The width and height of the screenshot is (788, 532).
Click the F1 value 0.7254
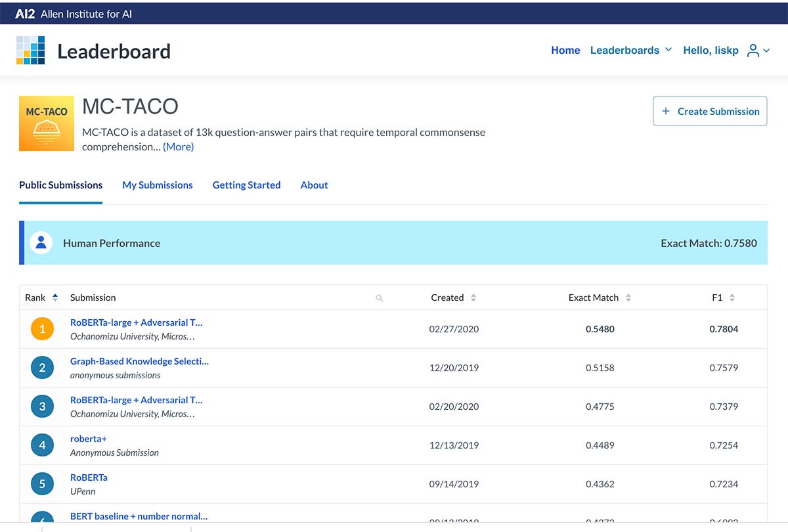pos(724,445)
